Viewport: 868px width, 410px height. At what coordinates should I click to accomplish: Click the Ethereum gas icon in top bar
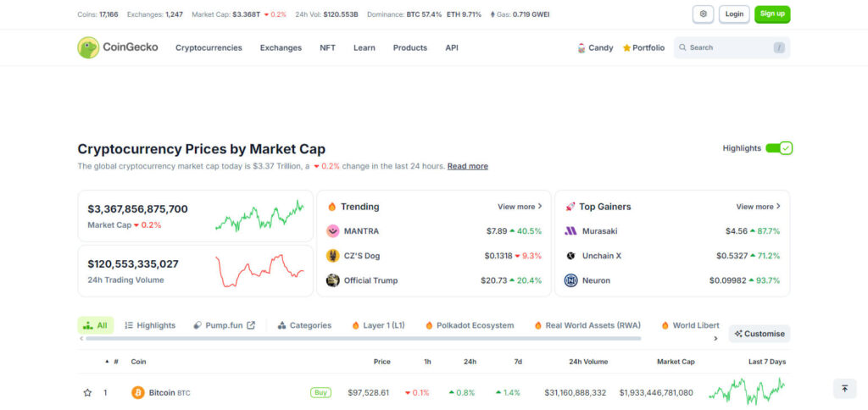[x=492, y=14]
